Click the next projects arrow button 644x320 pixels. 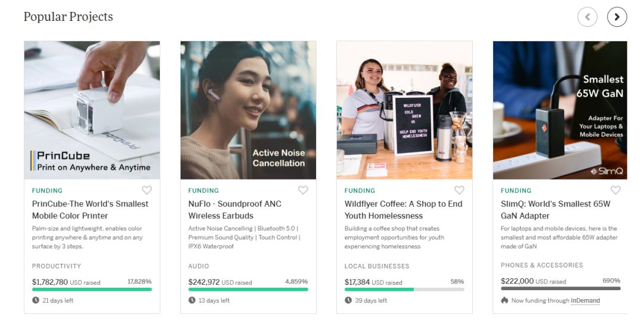click(x=617, y=17)
